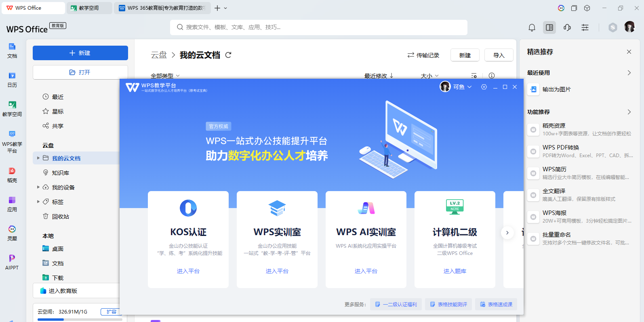The height and width of the screenshot is (322, 644).
Task: Expand the 标签 tree node
Action: 38,202
